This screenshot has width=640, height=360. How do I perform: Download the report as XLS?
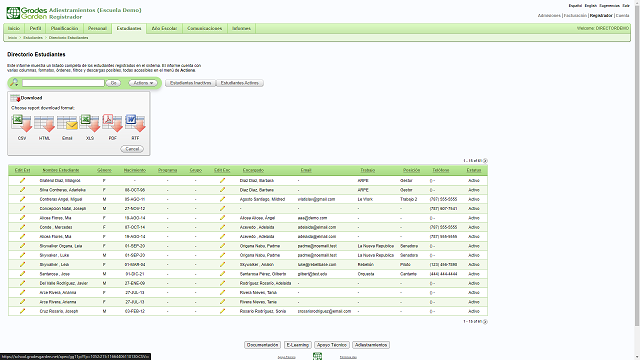[90, 124]
